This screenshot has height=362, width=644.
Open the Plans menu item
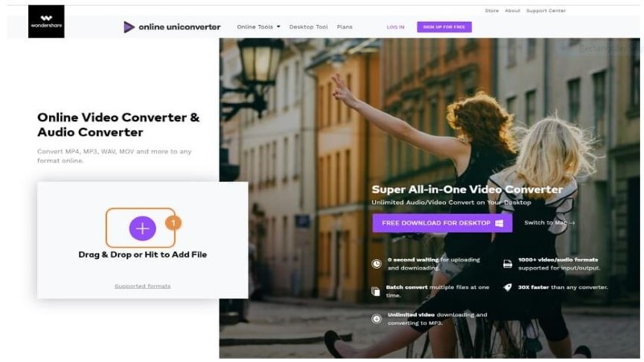pos(345,27)
